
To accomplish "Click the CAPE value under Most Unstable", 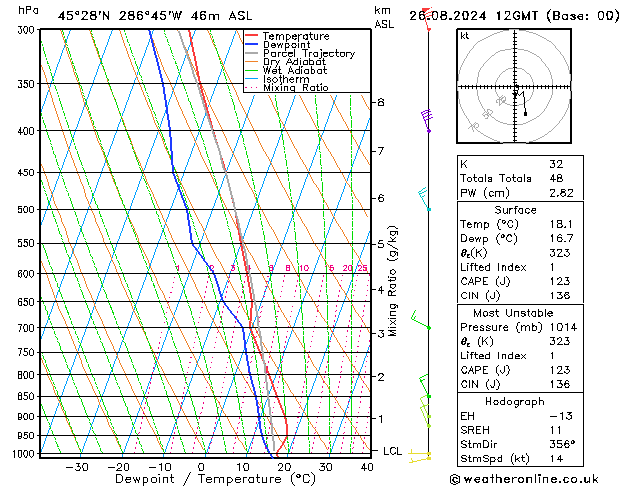I will [560, 370].
